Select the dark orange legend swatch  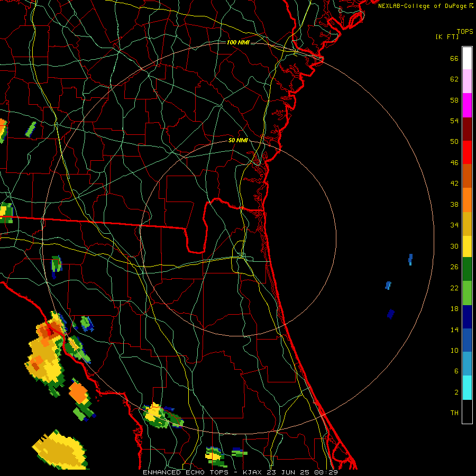(x=467, y=176)
